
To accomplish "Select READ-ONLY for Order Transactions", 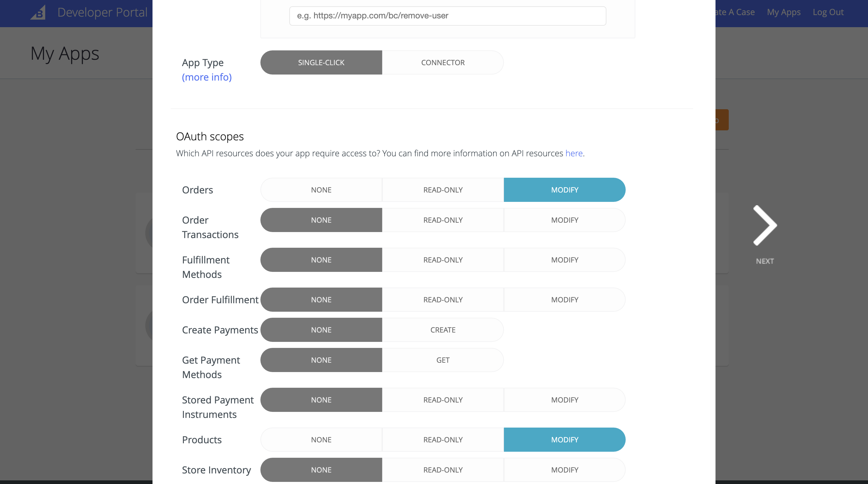I will [x=442, y=220].
